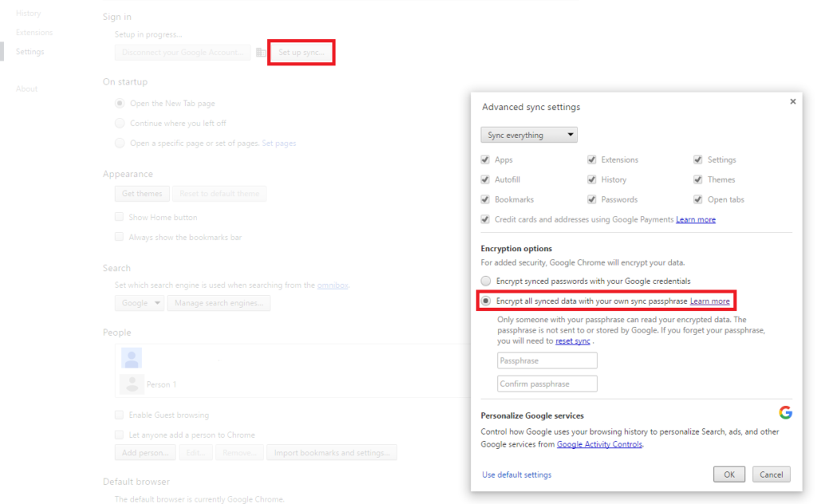
Task: Select Continue where you left off
Action: pos(120,123)
